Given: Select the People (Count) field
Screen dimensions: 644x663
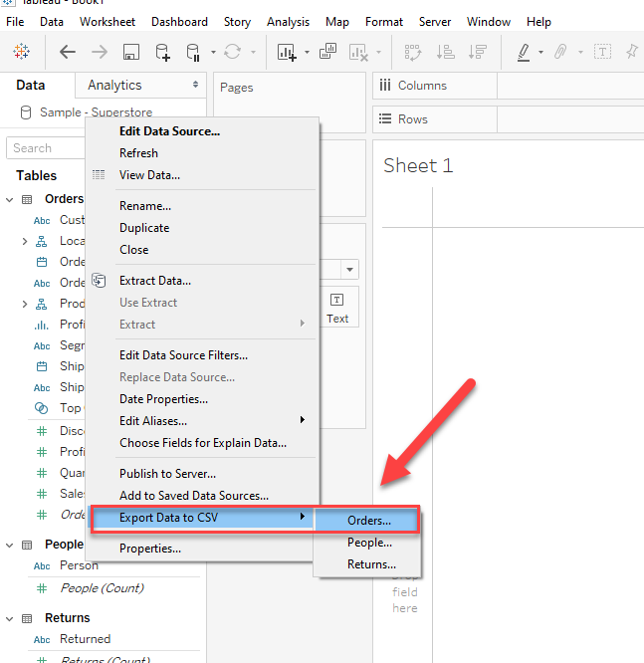Looking at the screenshot, I should pyautogui.click(x=102, y=588).
